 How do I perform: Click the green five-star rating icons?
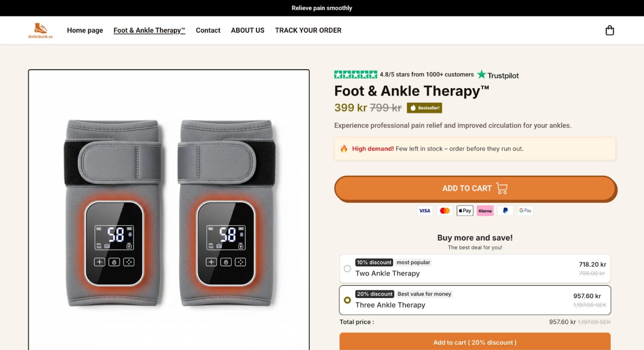pyautogui.click(x=355, y=75)
